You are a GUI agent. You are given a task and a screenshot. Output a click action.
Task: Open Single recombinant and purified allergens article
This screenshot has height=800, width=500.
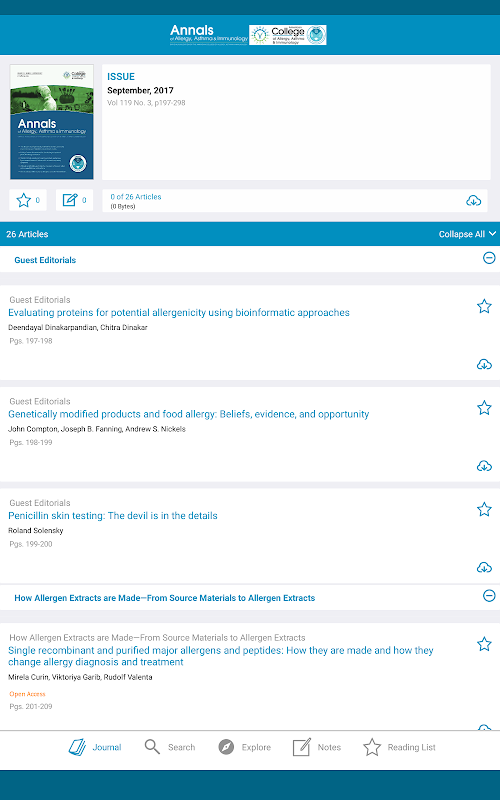point(221,656)
